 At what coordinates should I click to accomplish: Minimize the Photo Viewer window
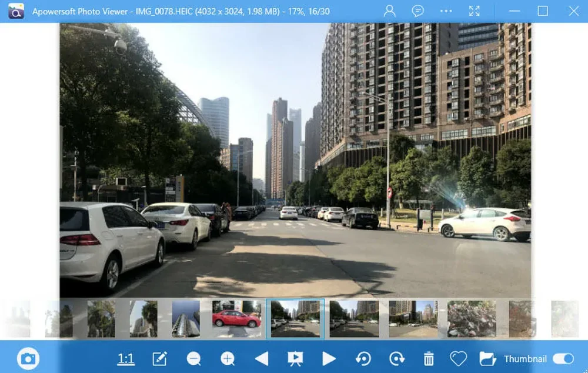[514, 11]
